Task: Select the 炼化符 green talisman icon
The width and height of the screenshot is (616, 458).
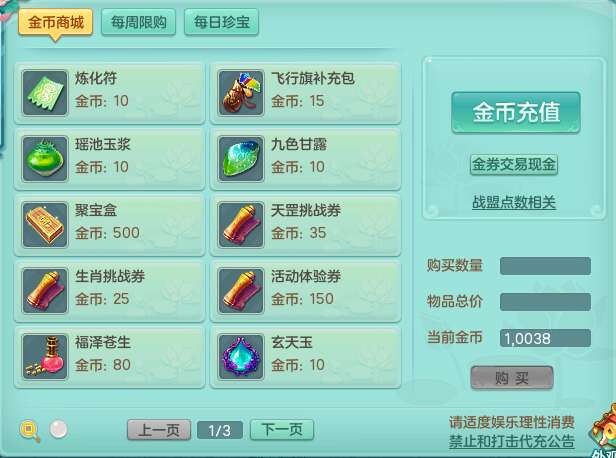Action: pos(45,93)
